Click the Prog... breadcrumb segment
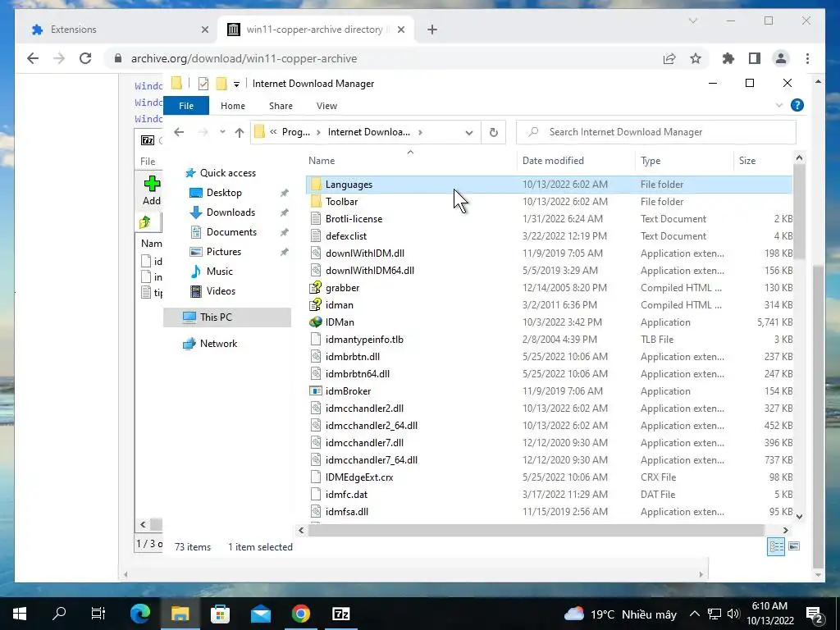 pos(295,132)
